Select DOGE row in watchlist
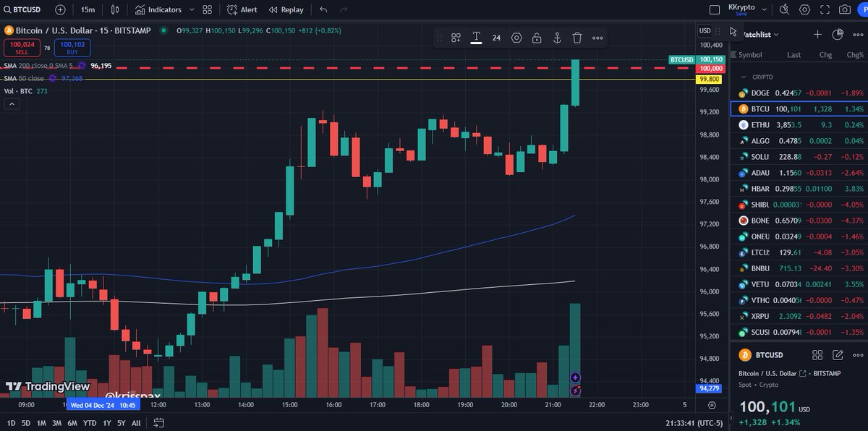 [799, 93]
